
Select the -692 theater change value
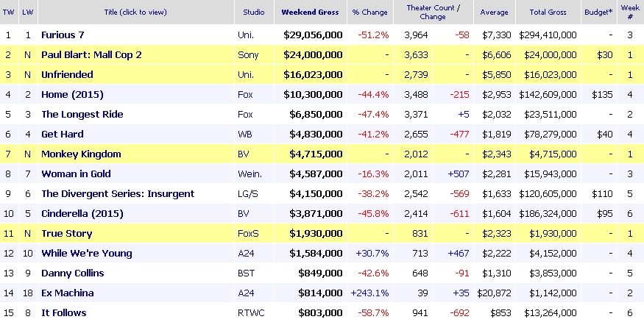pyautogui.click(x=459, y=313)
